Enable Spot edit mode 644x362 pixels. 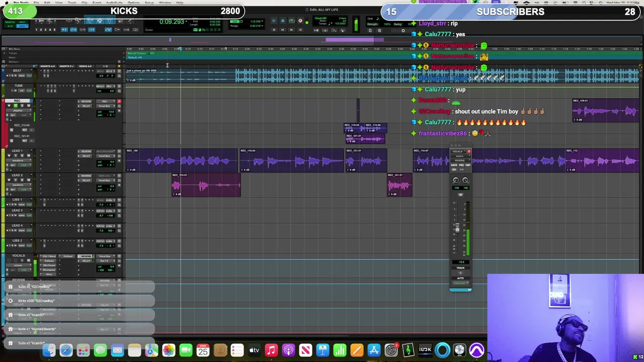click(x=22, y=22)
